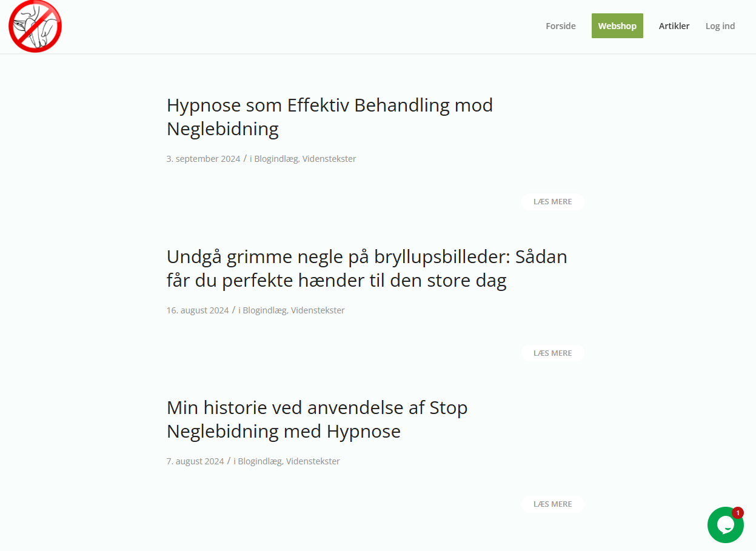
Task: Click the 3. september 2024 post date
Action: (203, 159)
